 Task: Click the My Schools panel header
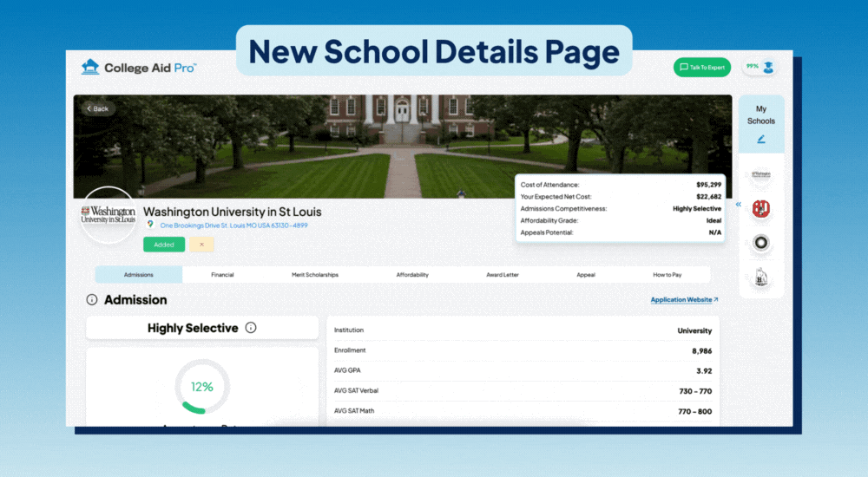coord(761,123)
